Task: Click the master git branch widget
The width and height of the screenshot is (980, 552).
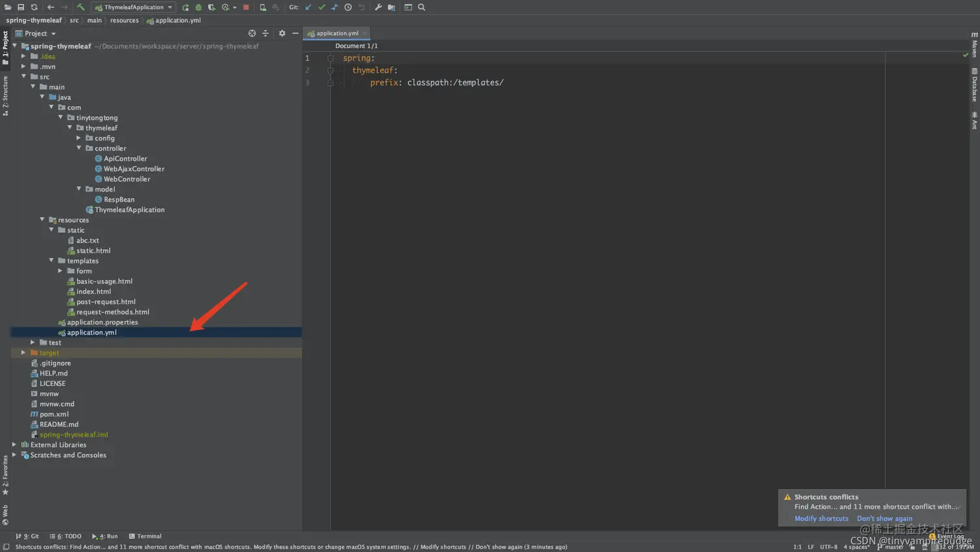Action: point(891,547)
